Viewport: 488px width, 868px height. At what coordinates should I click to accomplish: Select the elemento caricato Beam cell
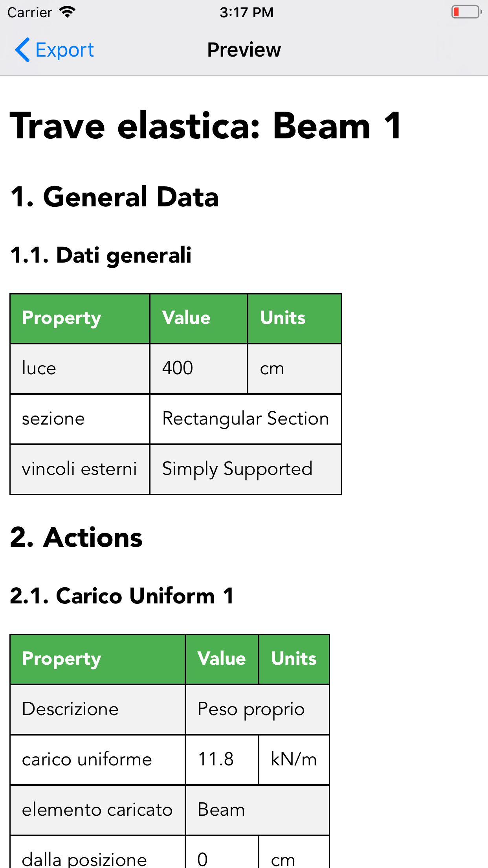tap(257, 810)
